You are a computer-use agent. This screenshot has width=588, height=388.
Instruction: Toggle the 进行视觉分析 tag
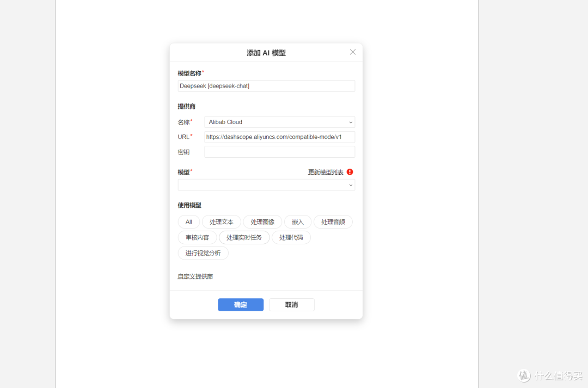[x=203, y=253]
